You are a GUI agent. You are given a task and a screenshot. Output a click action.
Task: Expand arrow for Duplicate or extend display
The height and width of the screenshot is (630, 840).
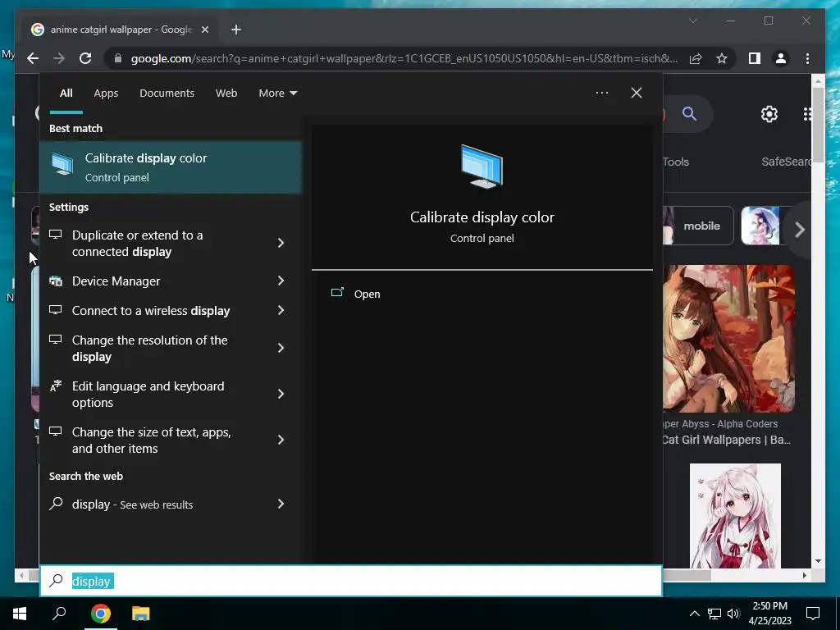[281, 243]
